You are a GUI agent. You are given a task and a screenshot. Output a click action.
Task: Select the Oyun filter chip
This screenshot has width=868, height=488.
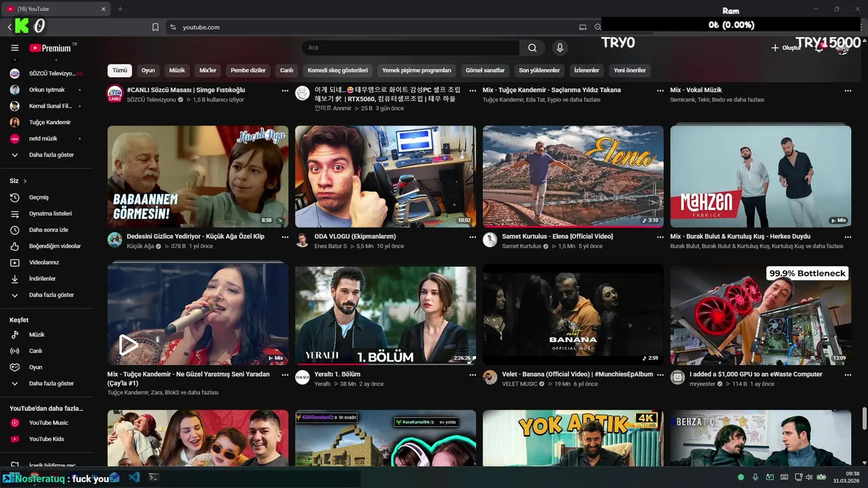[x=148, y=70]
